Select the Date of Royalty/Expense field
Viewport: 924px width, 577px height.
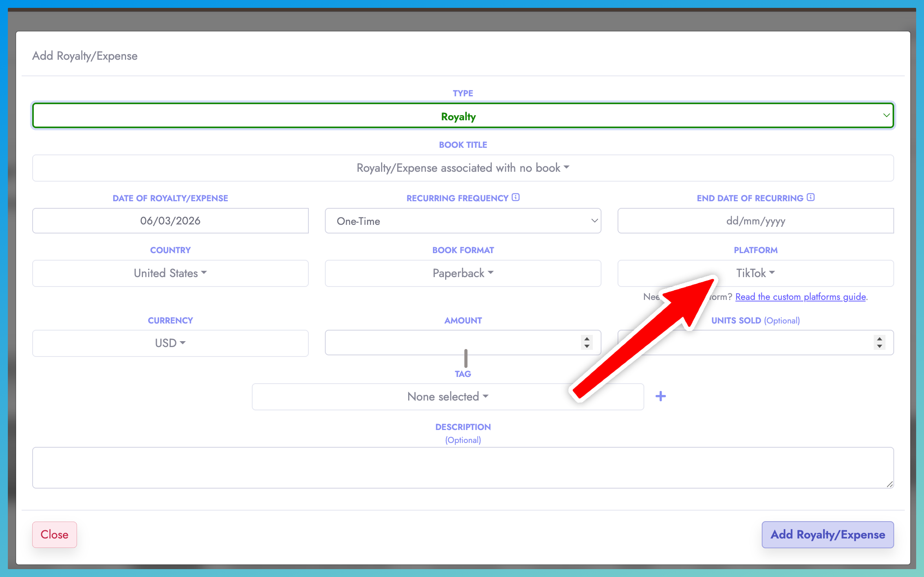pyautogui.click(x=170, y=221)
